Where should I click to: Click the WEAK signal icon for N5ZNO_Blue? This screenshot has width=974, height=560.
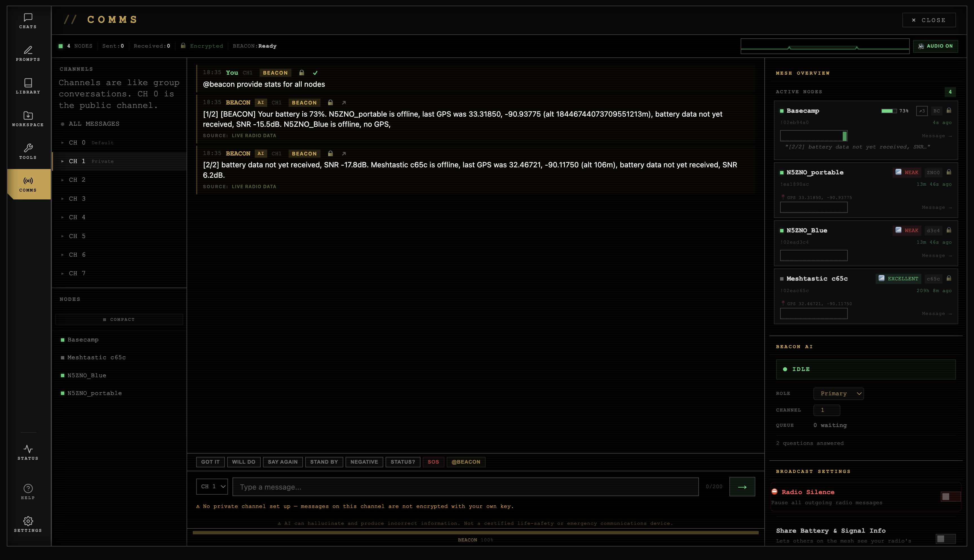[x=898, y=230]
